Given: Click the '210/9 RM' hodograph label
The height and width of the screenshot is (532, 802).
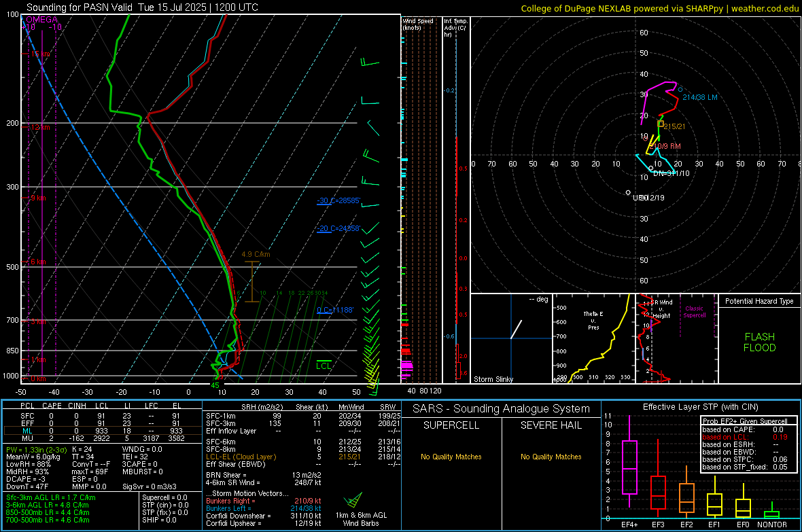Looking at the screenshot, I should [666, 146].
